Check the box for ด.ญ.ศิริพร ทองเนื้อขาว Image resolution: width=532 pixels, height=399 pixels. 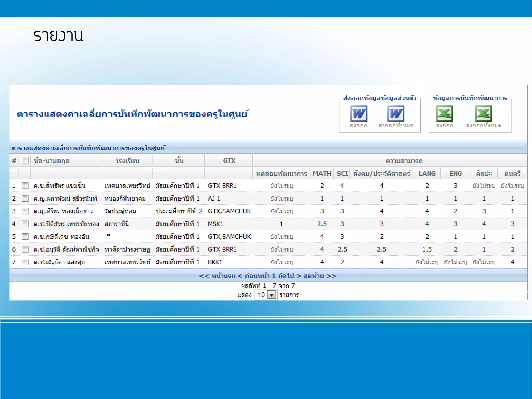click(25, 211)
